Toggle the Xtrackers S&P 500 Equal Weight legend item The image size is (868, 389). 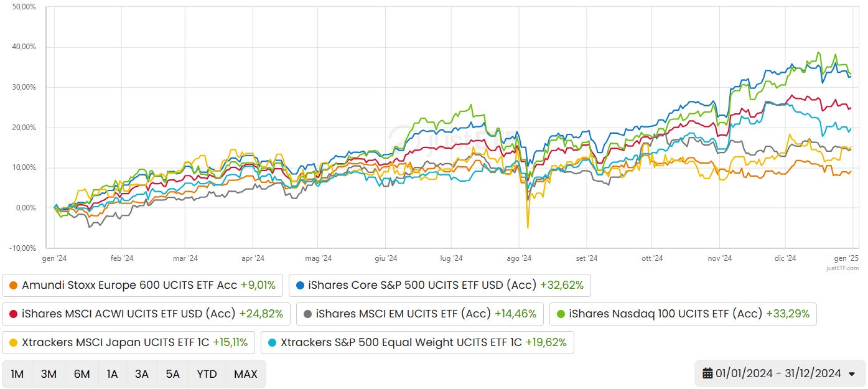[418, 342]
